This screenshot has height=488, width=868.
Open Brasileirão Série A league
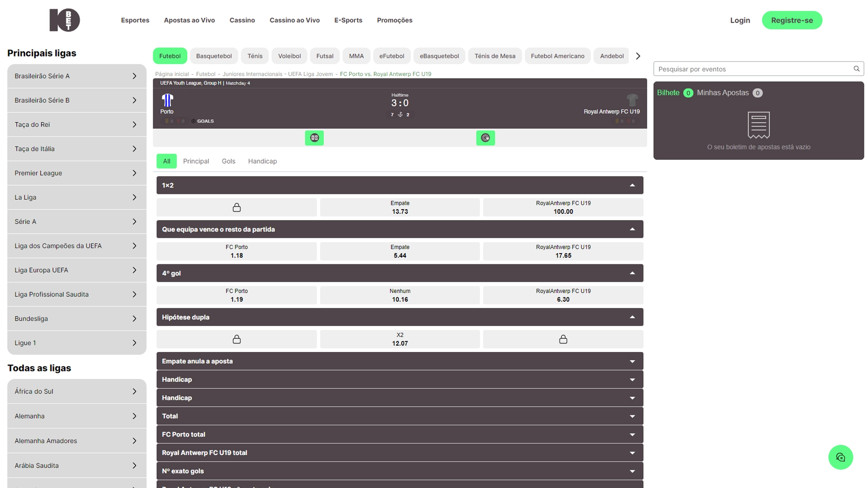pos(77,76)
